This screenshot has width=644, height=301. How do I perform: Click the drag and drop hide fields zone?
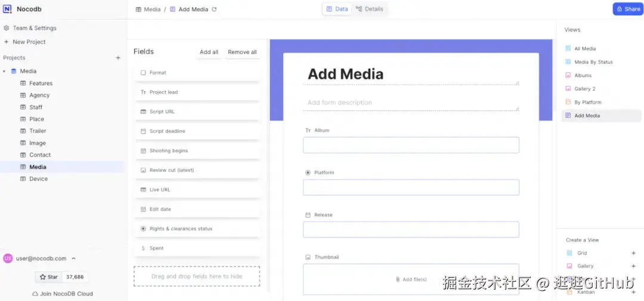click(197, 277)
